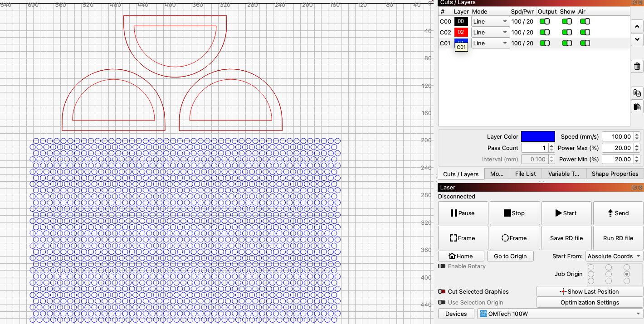
Task: Open the Shape Properties tab
Action: pos(615,174)
